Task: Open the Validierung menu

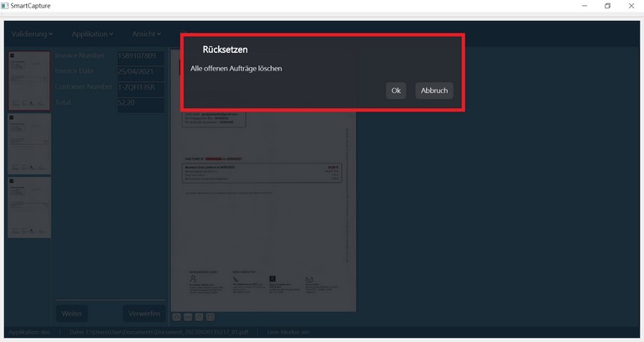Action: (32, 34)
